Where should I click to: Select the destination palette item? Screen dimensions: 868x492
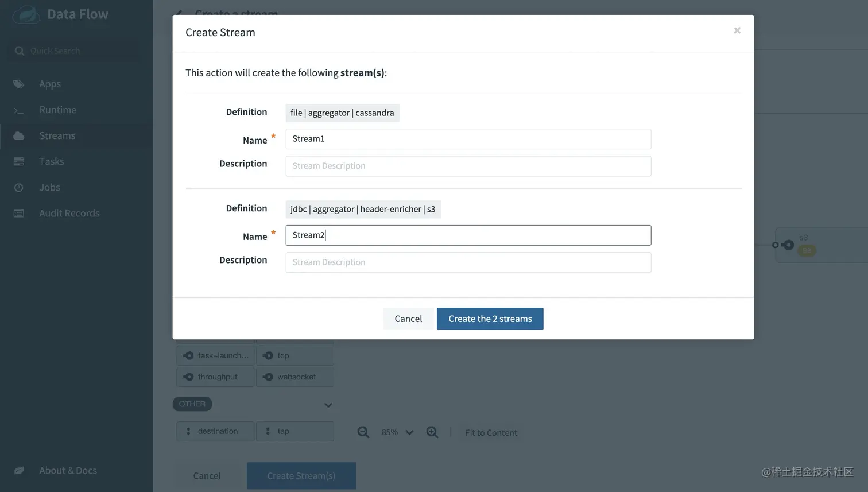click(215, 431)
